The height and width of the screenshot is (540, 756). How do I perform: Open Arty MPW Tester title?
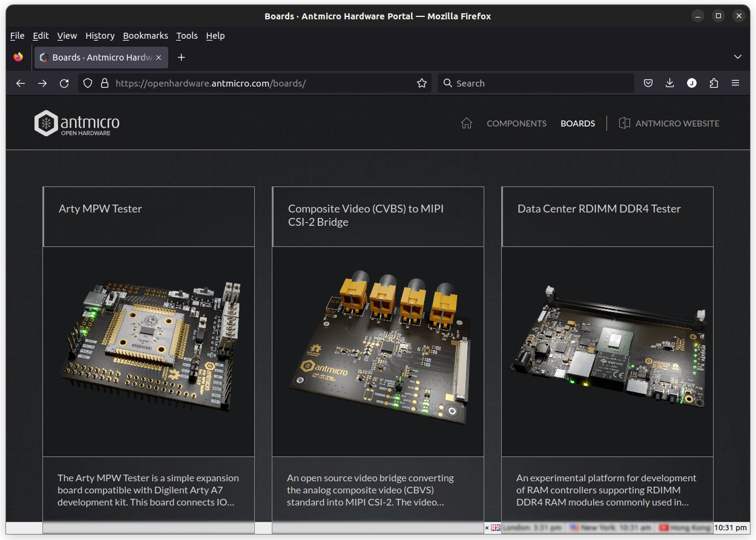click(x=100, y=209)
